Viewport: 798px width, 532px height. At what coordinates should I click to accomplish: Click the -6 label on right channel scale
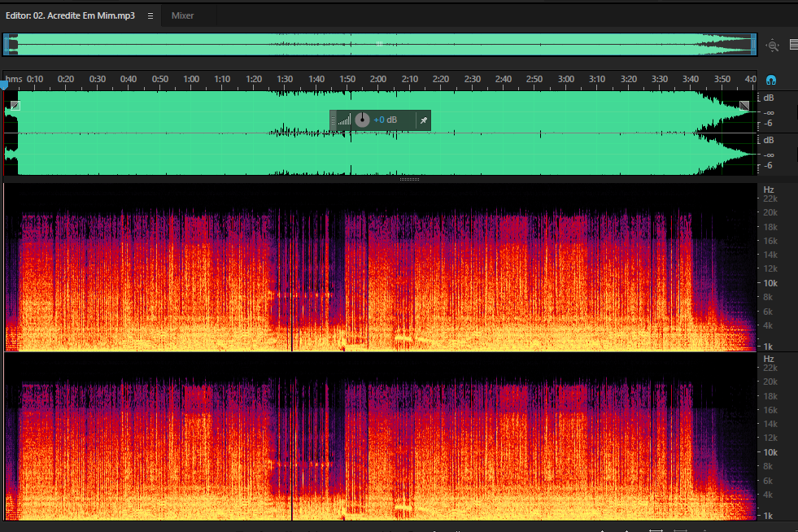(768, 165)
